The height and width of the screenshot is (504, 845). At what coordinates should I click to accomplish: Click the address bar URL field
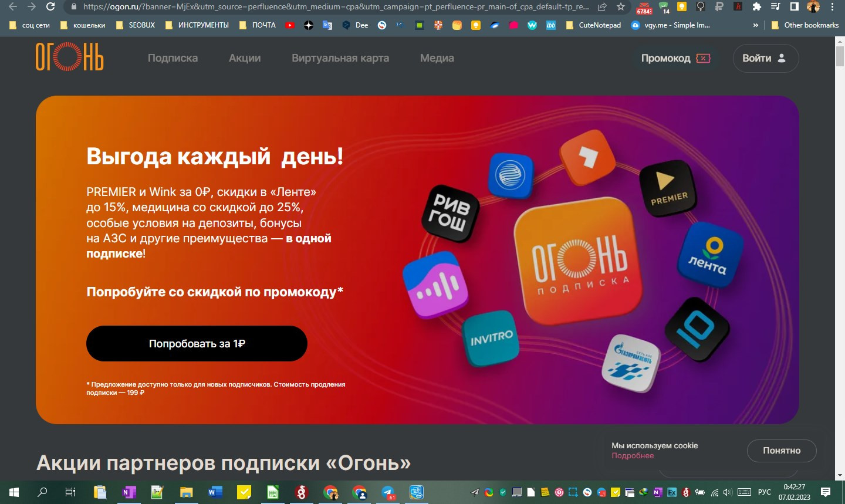pyautogui.click(x=334, y=6)
